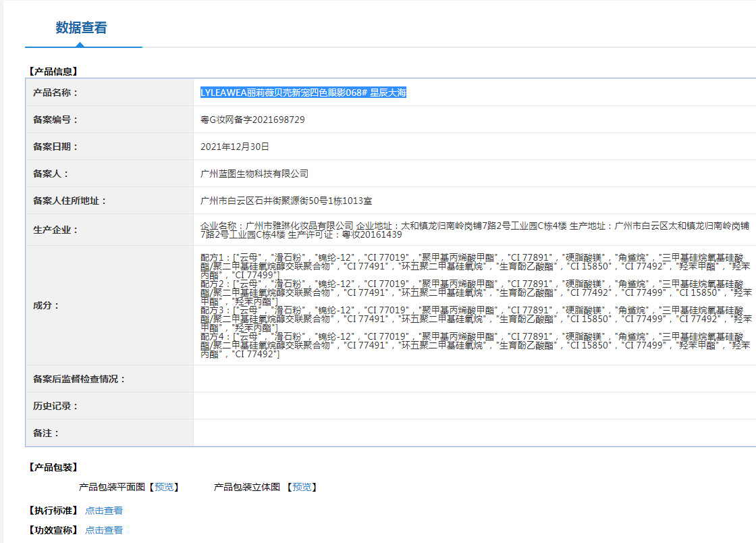Click the 【产品信息】 section heading

pyautogui.click(x=53, y=72)
